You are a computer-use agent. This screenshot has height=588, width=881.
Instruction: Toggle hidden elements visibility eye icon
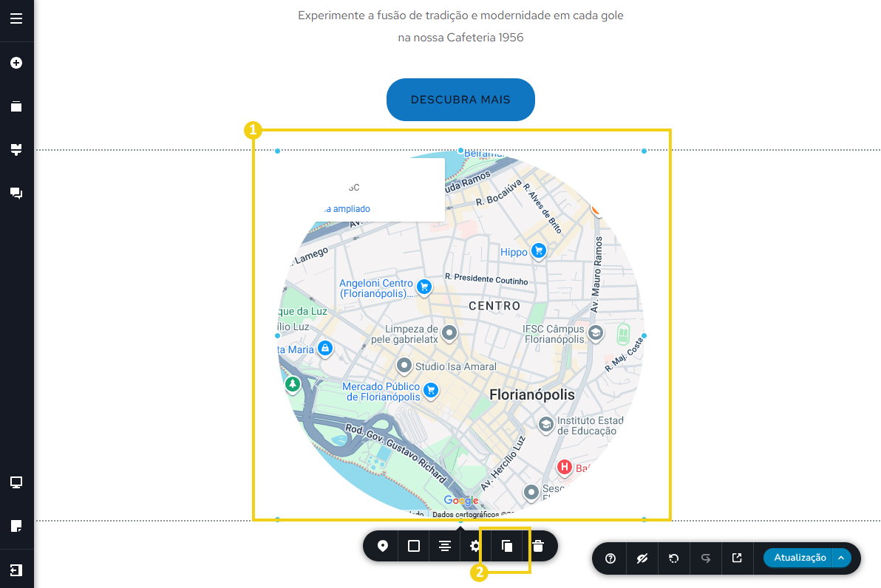tap(642, 558)
